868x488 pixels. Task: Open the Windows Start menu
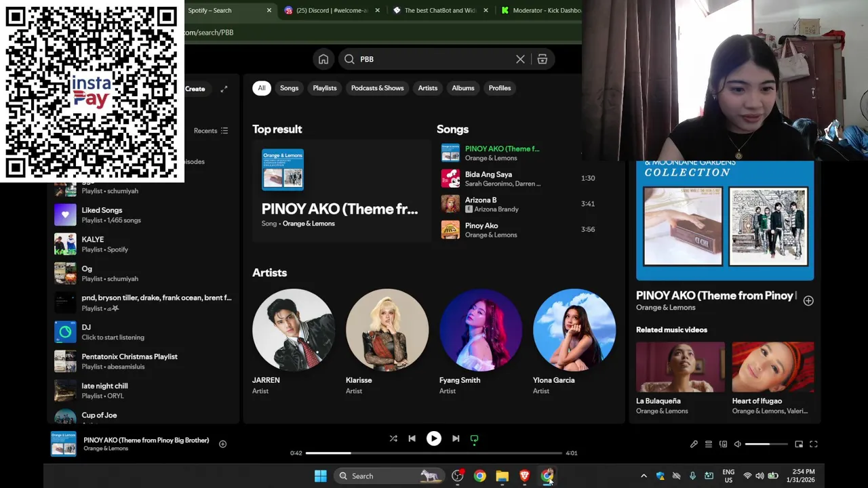(x=321, y=476)
